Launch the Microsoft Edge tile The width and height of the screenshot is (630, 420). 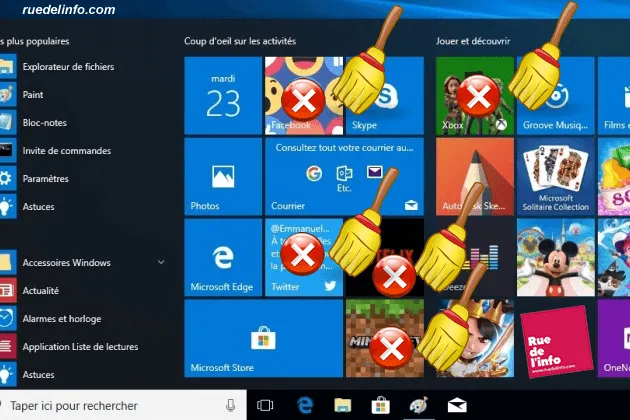point(223,258)
